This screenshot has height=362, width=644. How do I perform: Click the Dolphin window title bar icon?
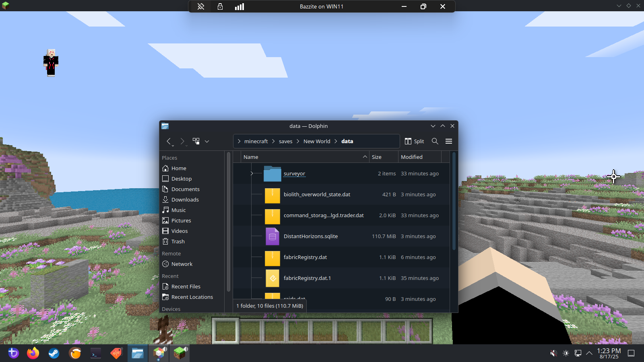click(165, 126)
